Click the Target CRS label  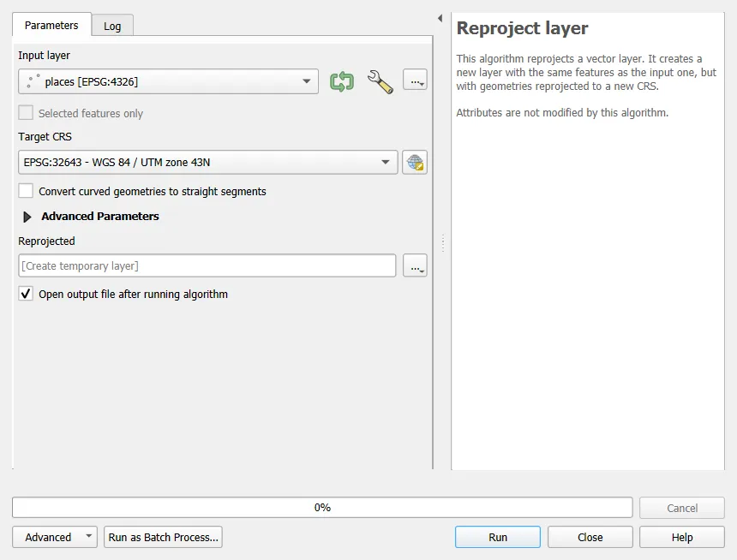(45, 137)
